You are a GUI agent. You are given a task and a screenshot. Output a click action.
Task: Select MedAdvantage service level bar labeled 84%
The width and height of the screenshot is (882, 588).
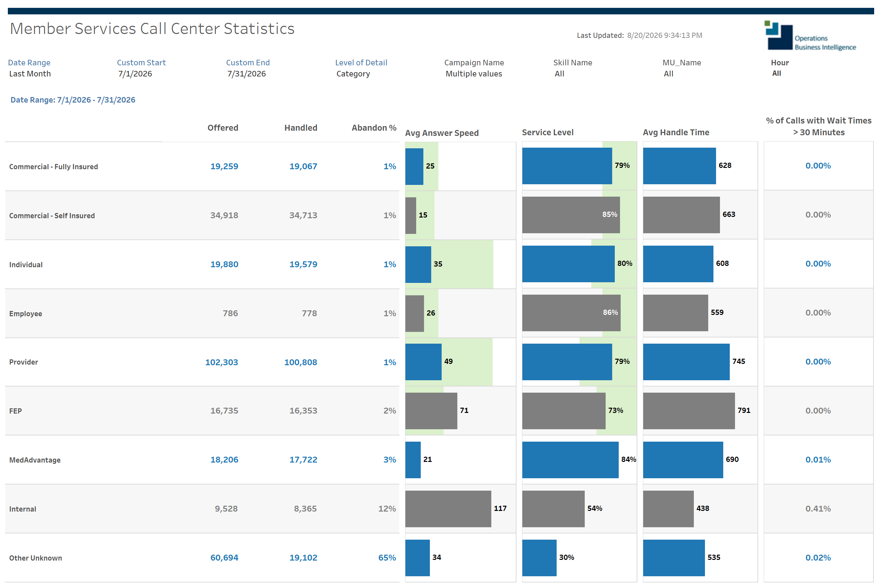pos(570,460)
